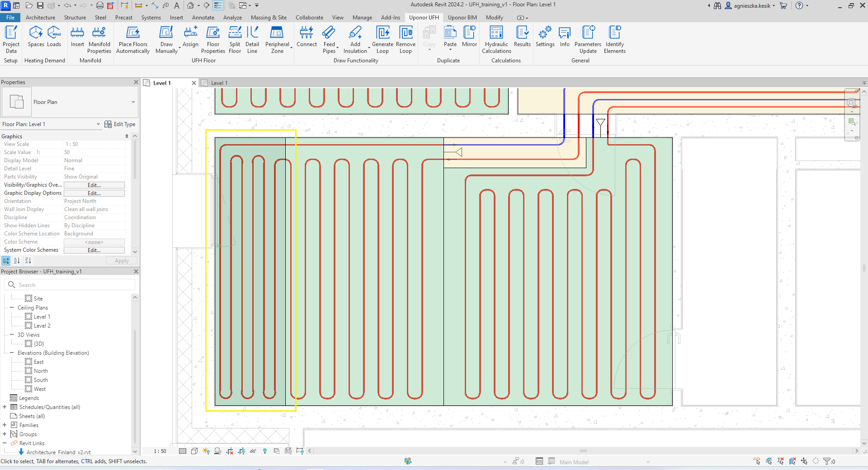This screenshot has height=470, width=868.
Task: Open the Feed Pipes tool
Action: [x=329, y=39]
